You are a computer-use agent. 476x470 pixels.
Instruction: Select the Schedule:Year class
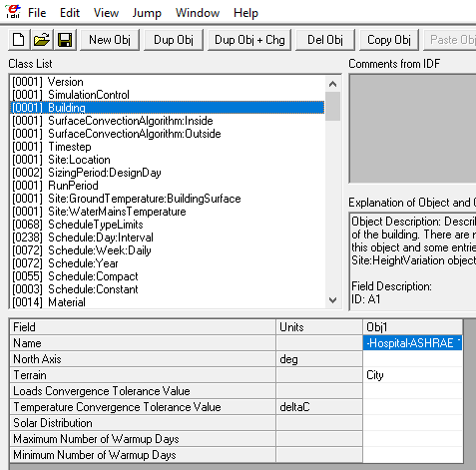tap(168, 263)
